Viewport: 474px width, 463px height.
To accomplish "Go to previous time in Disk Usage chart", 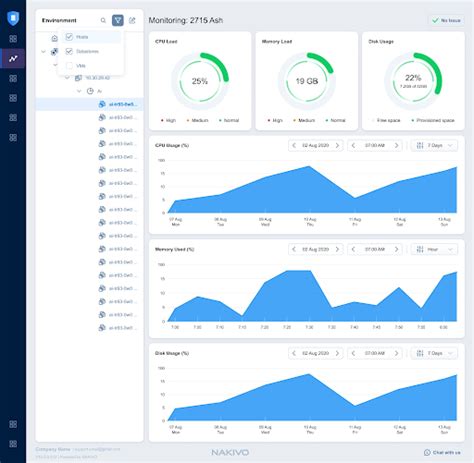I will coord(353,353).
